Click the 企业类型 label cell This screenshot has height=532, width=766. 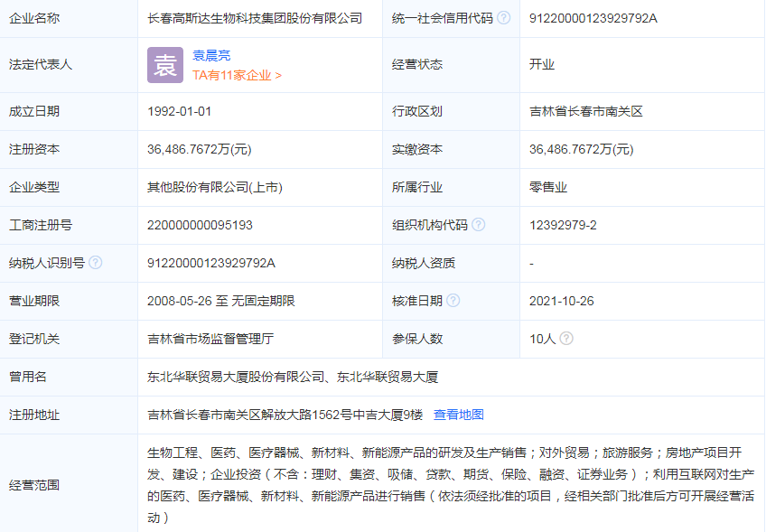pyautogui.click(x=69, y=187)
